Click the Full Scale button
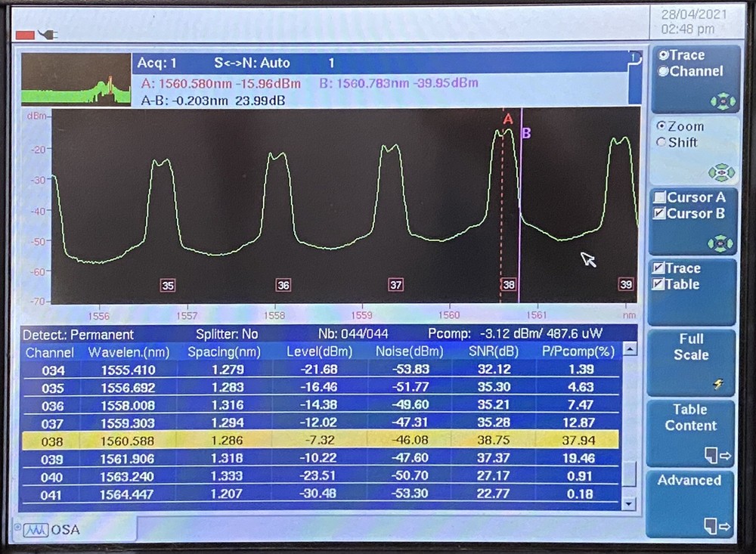 click(691, 362)
